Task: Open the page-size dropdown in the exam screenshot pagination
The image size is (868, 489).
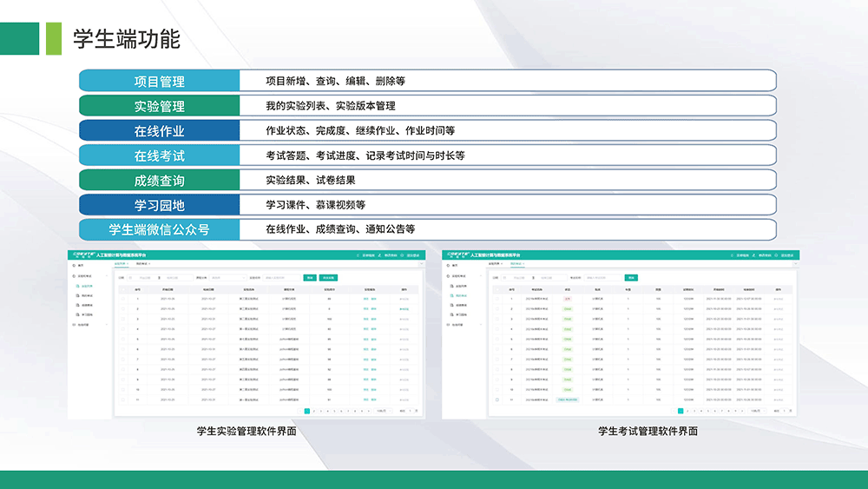Action: click(757, 411)
